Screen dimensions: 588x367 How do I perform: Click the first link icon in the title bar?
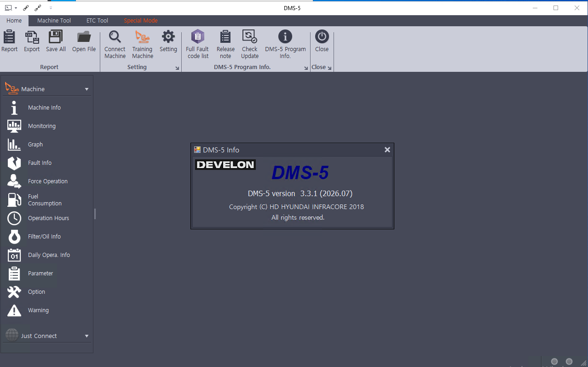[x=27, y=8]
